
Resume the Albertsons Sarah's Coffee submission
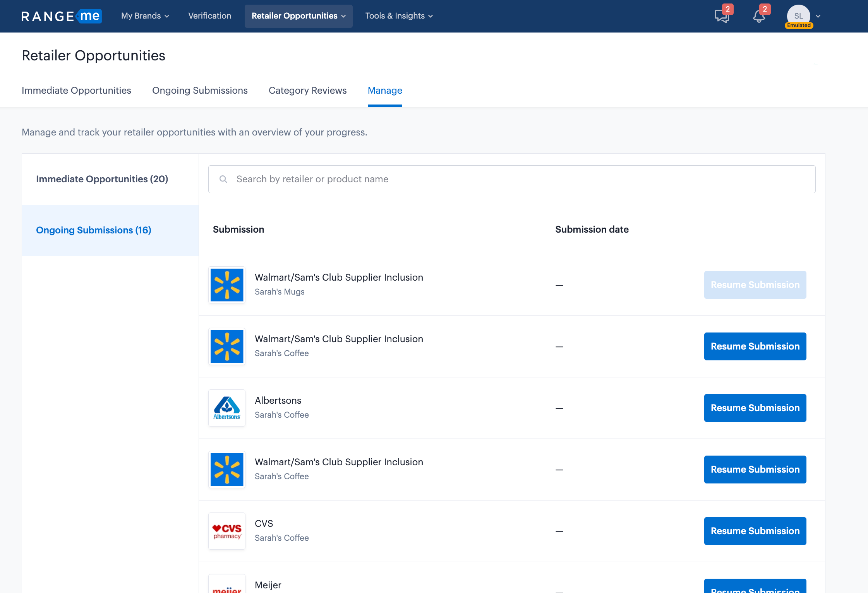click(755, 408)
